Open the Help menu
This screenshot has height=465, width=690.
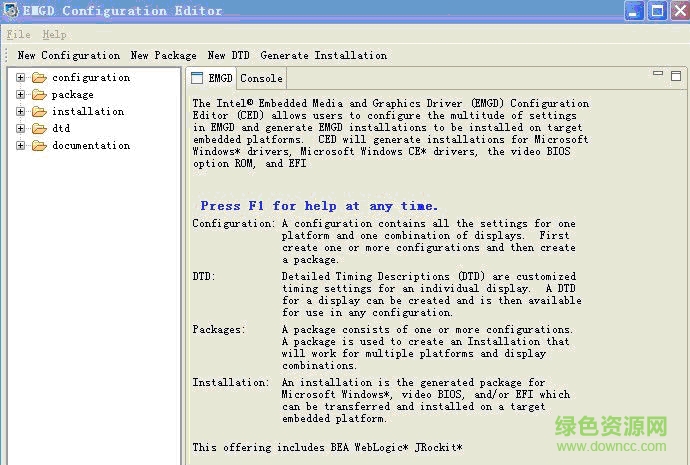point(54,34)
